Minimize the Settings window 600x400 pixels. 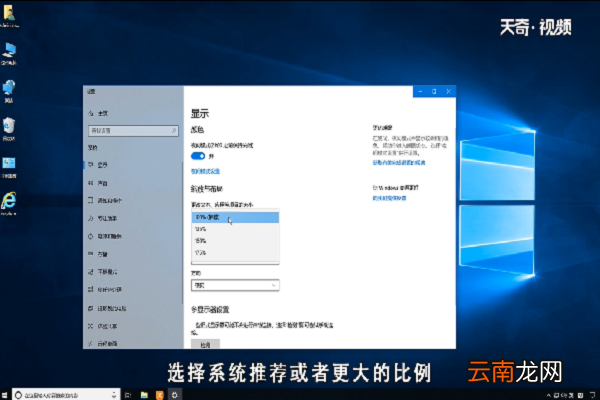click(x=420, y=91)
